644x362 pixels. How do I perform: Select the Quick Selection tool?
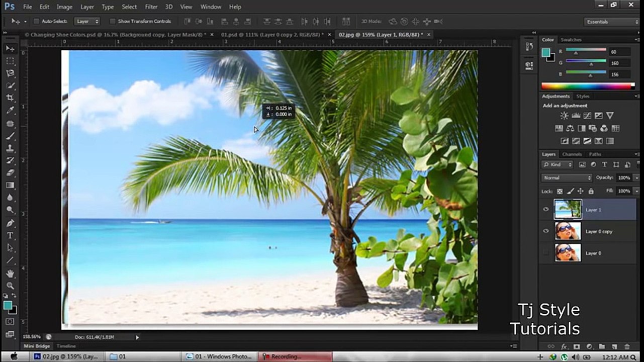click(10, 86)
